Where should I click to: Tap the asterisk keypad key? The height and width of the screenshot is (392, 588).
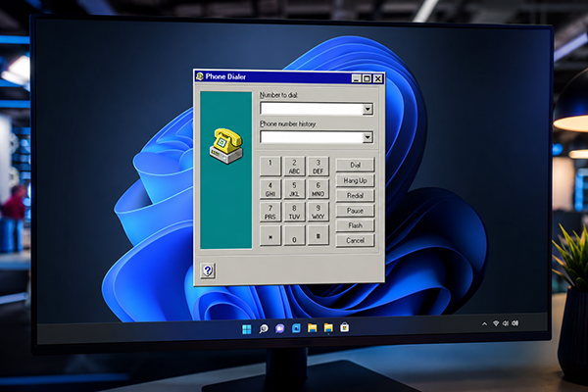270,235
